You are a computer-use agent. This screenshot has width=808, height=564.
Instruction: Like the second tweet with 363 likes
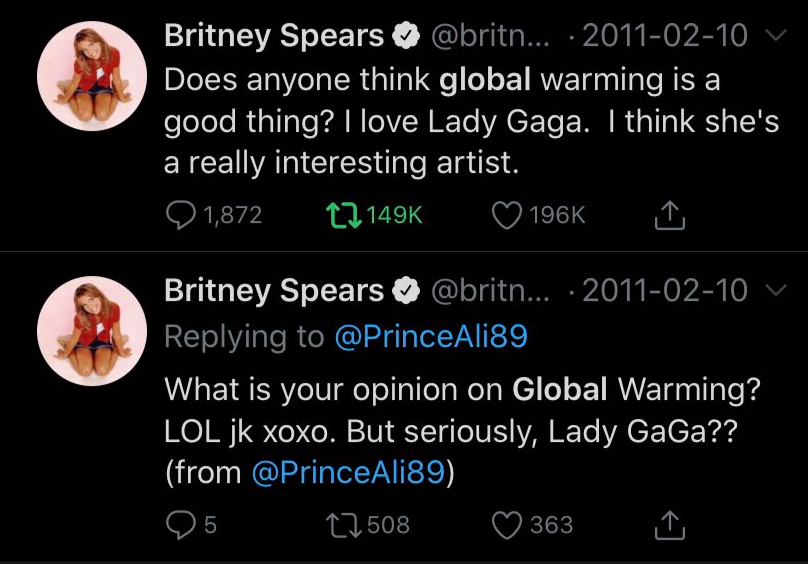coord(508,524)
